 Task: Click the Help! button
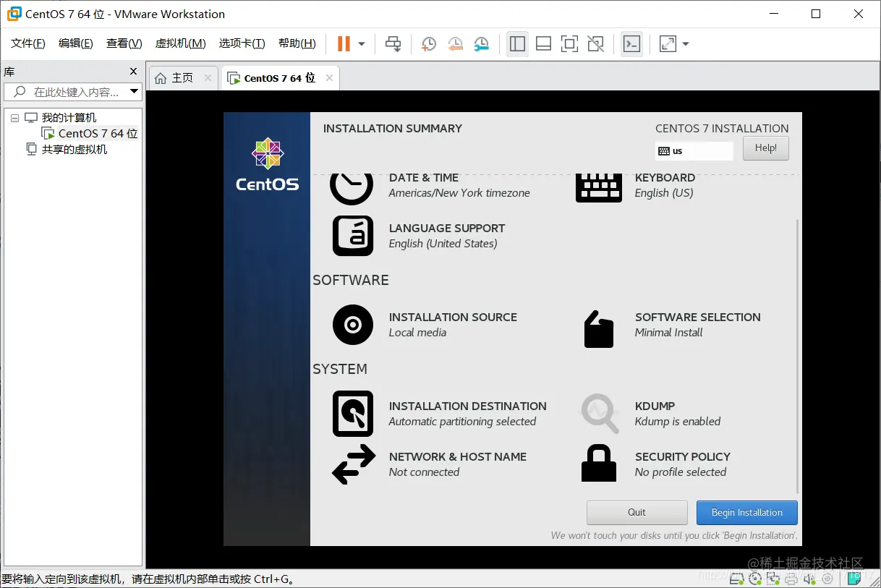tap(766, 148)
